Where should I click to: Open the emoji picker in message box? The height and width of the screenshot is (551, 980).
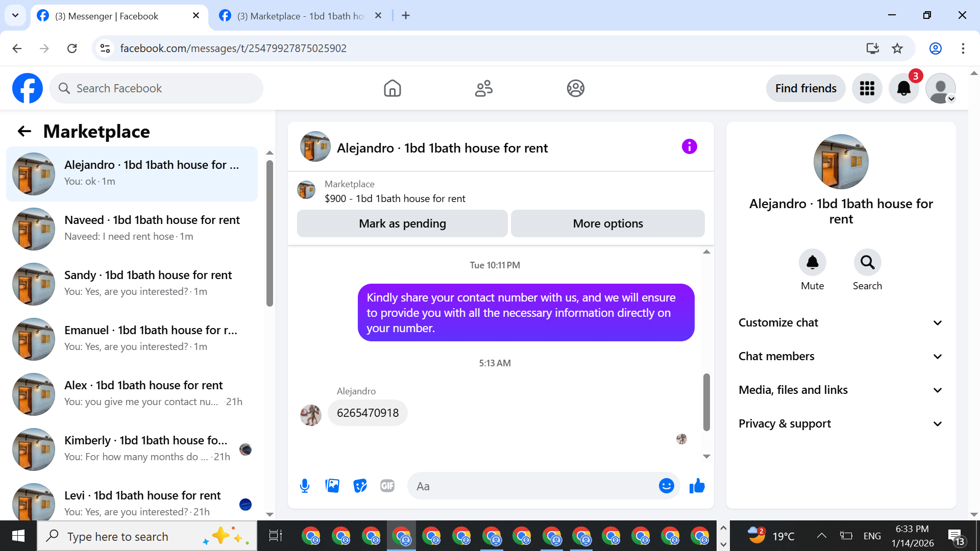[x=666, y=486]
